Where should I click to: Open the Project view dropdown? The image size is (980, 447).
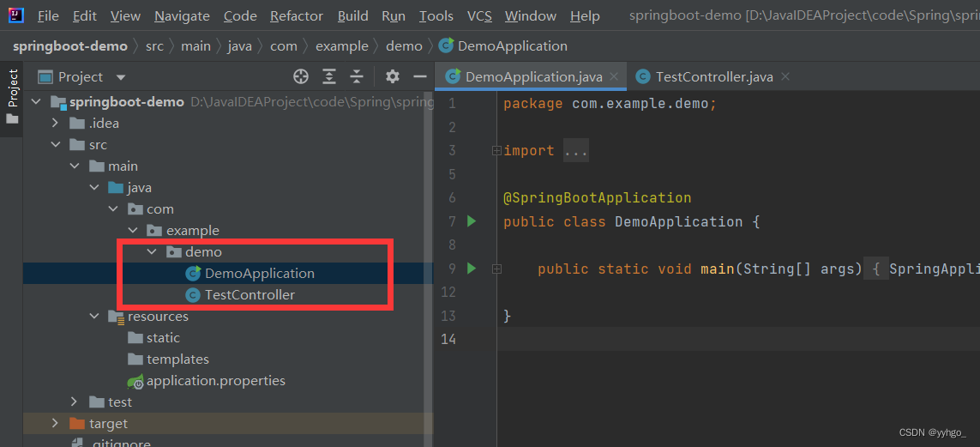[x=120, y=77]
